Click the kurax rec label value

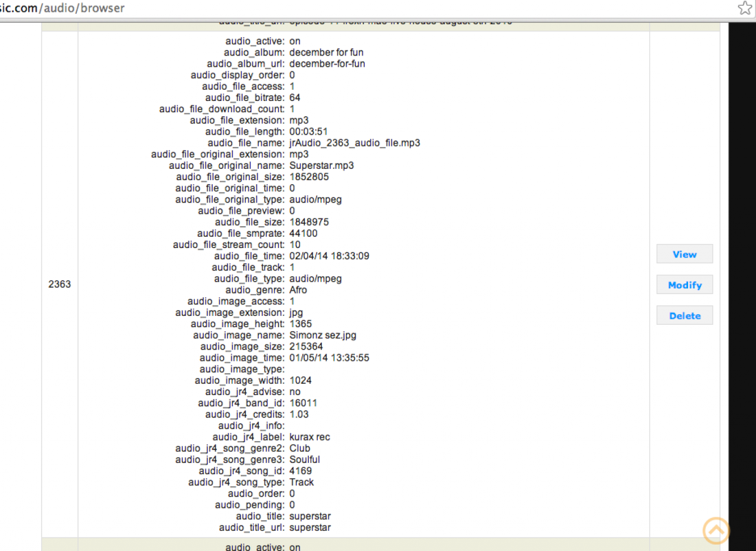coord(309,437)
